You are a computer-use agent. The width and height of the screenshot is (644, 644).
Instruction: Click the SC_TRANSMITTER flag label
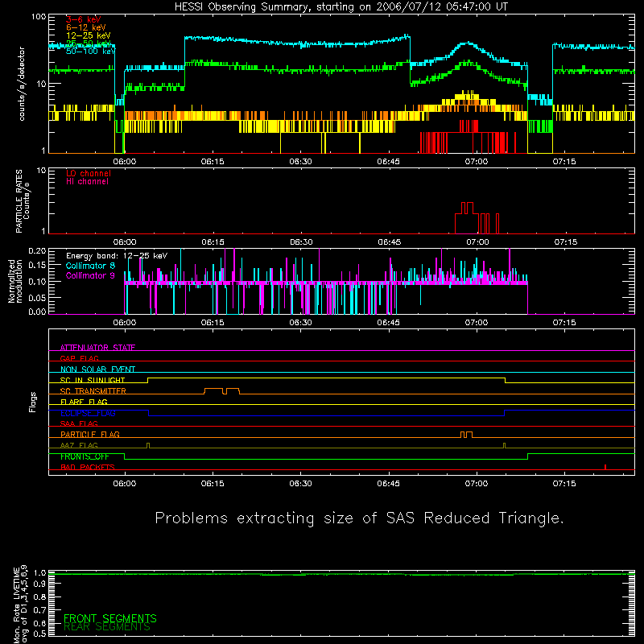(93, 391)
